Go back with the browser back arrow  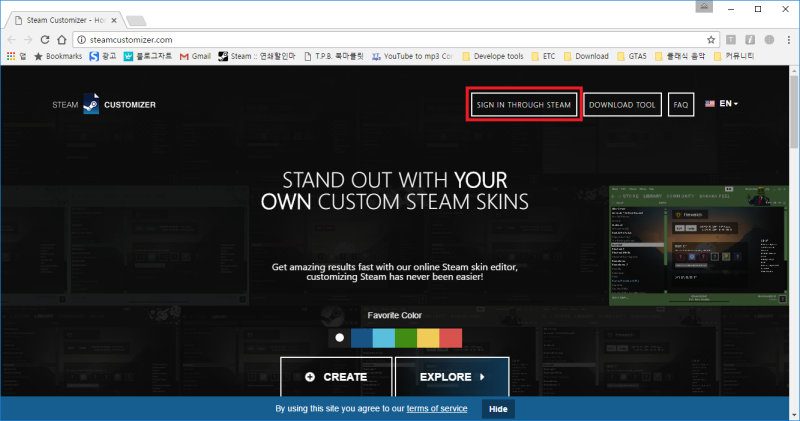[x=12, y=40]
